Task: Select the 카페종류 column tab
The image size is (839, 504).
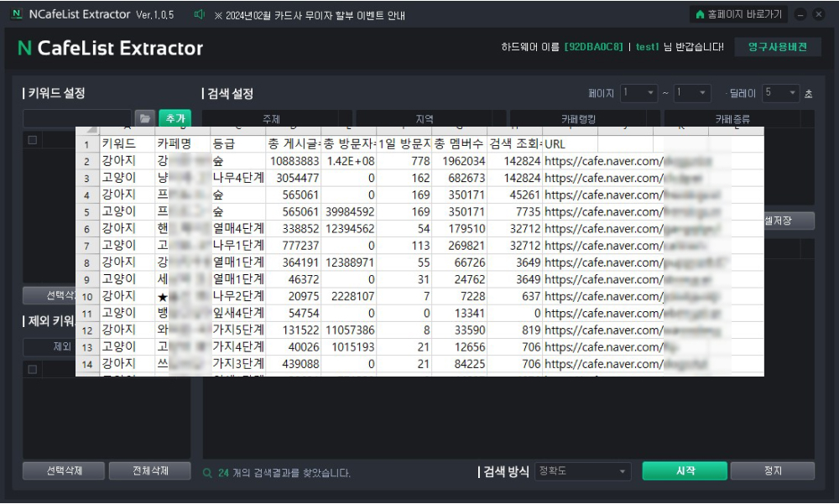Action: pos(732,119)
